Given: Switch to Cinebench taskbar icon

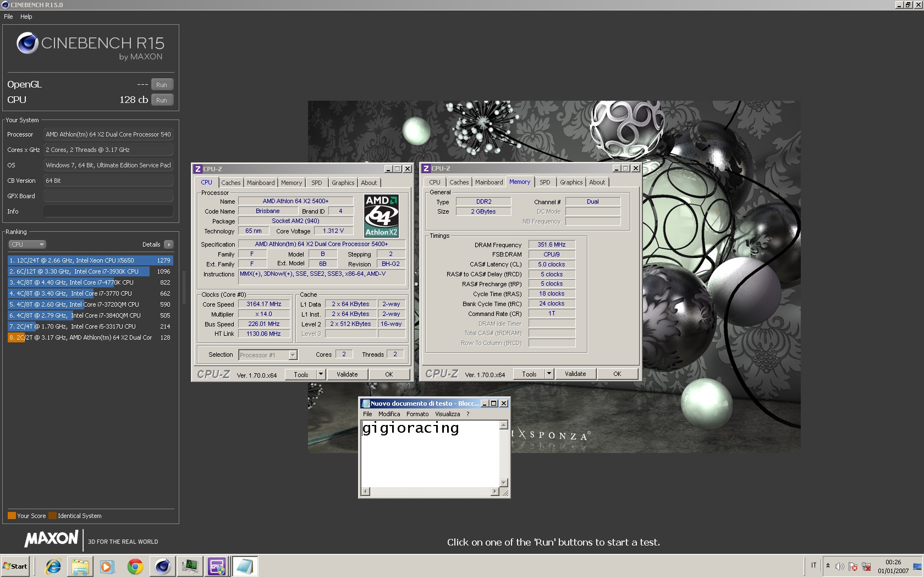Looking at the screenshot, I should click(x=162, y=566).
